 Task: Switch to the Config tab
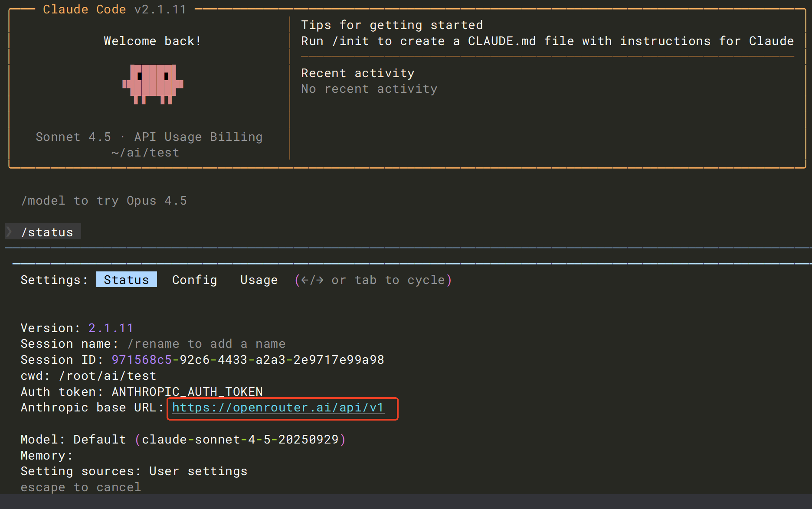tap(194, 280)
